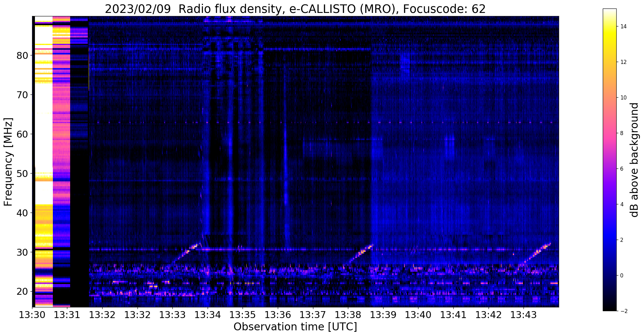Image resolution: width=644 pixels, height=336 pixels.
Task: Click the 13:40 time tick label
Action: 418,315
